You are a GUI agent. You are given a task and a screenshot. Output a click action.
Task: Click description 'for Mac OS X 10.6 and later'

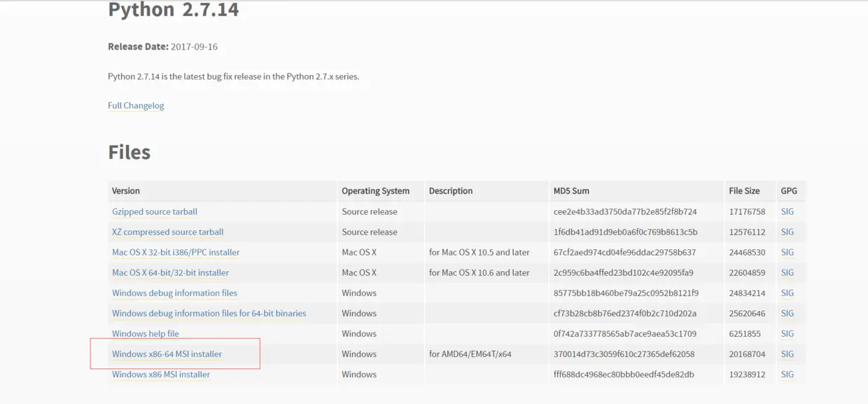click(x=479, y=272)
